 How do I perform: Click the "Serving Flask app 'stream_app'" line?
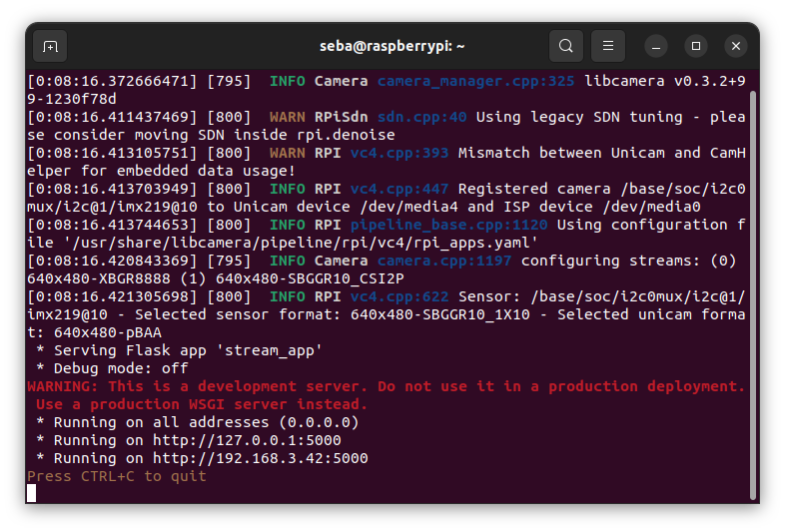click(179, 350)
